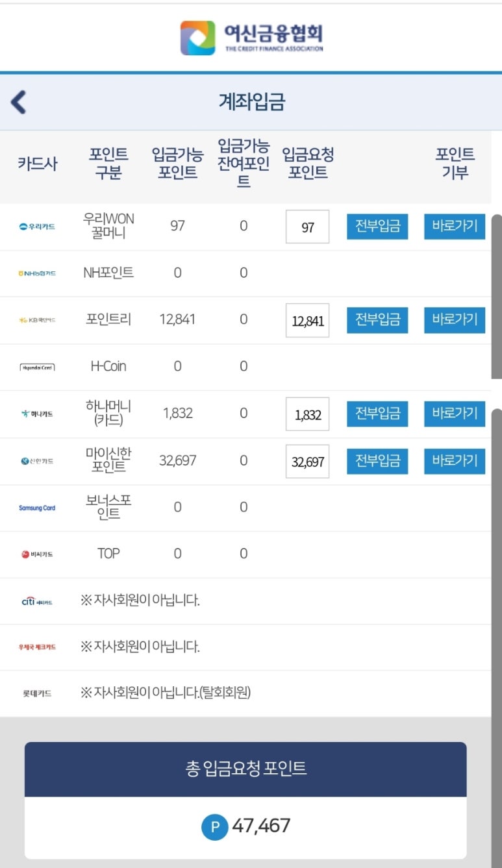Click 바로가기 for 하나머니 donation

[x=455, y=414]
